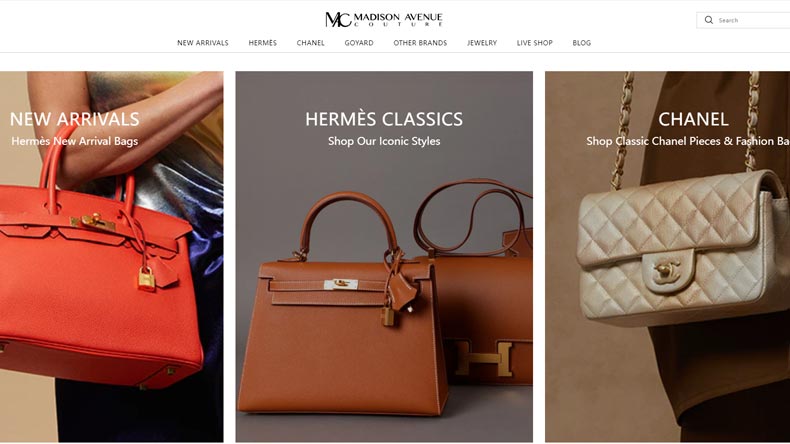Open the Madison Avenue Couture logo

coord(384,19)
